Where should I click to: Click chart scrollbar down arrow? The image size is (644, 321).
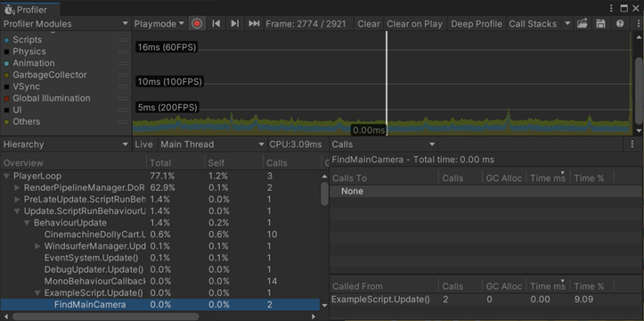tap(639, 131)
